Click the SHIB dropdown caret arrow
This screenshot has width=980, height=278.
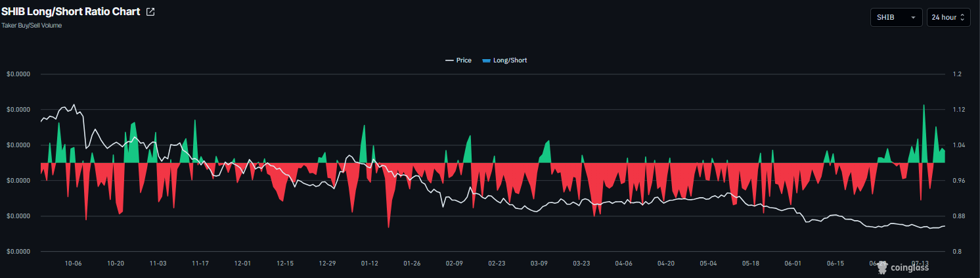click(x=913, y=18)
